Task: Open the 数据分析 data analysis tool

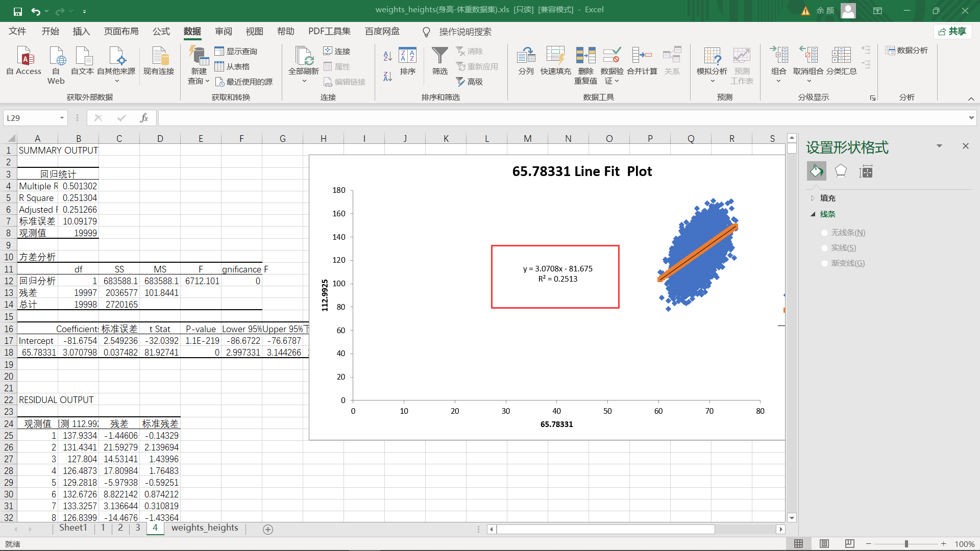Action: tap(906, 51)
